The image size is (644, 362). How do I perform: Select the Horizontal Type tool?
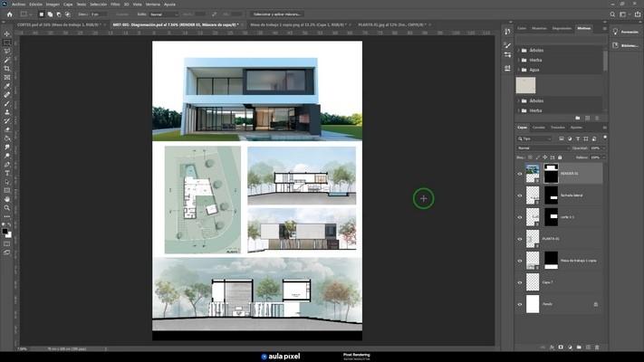[7, 173]
